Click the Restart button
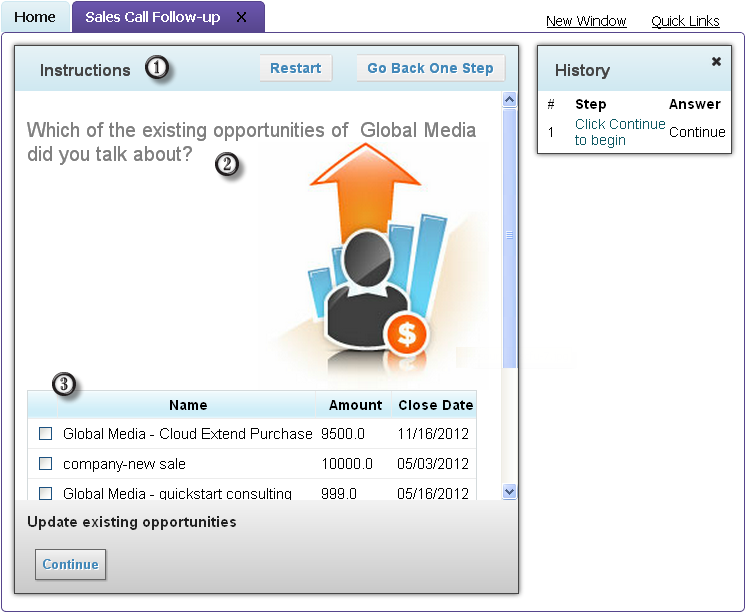This screenshot has width=746, height=612. (295, 68)
